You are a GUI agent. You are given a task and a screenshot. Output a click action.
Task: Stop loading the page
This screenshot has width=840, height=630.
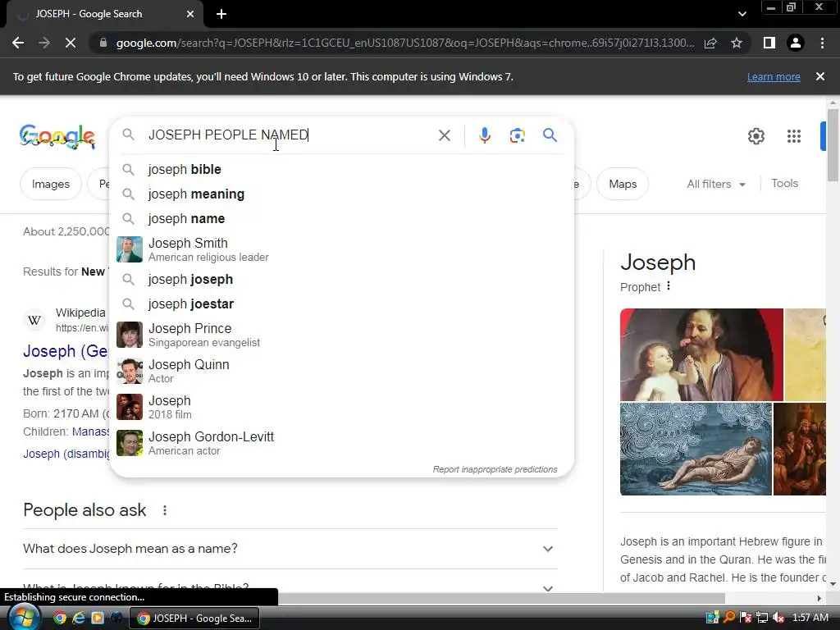tap(71, 43)
